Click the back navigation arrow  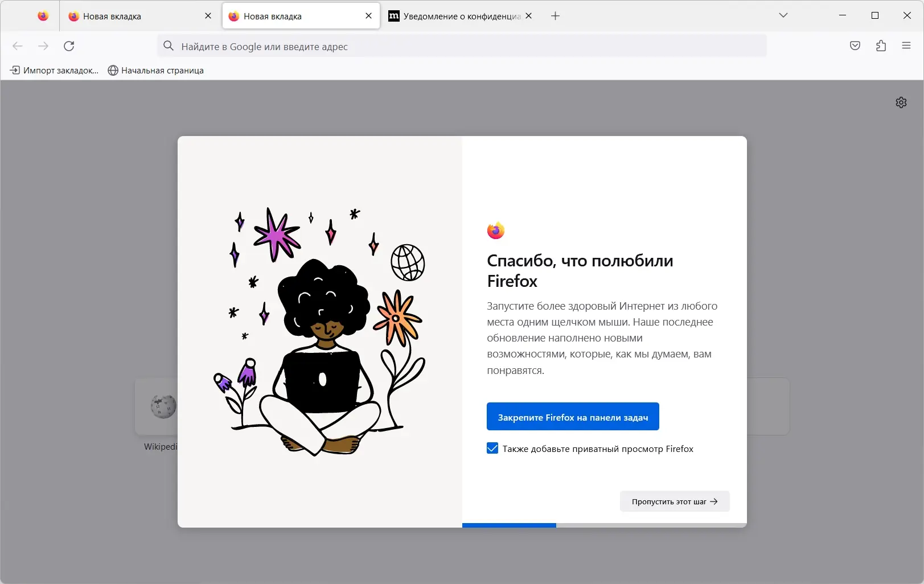[x=18, y=46]
